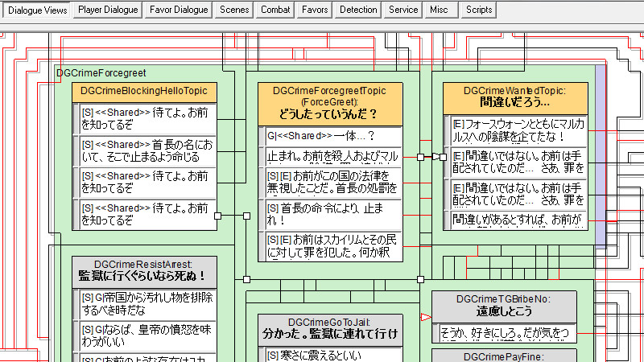
Task: Open the Favor Dialogue tab
Action: (179, 10)
